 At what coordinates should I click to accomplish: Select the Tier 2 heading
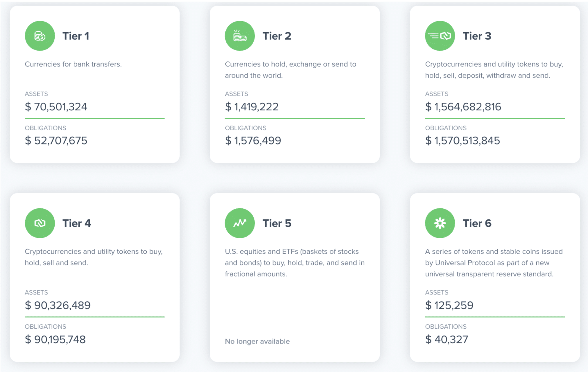point(277,36)
